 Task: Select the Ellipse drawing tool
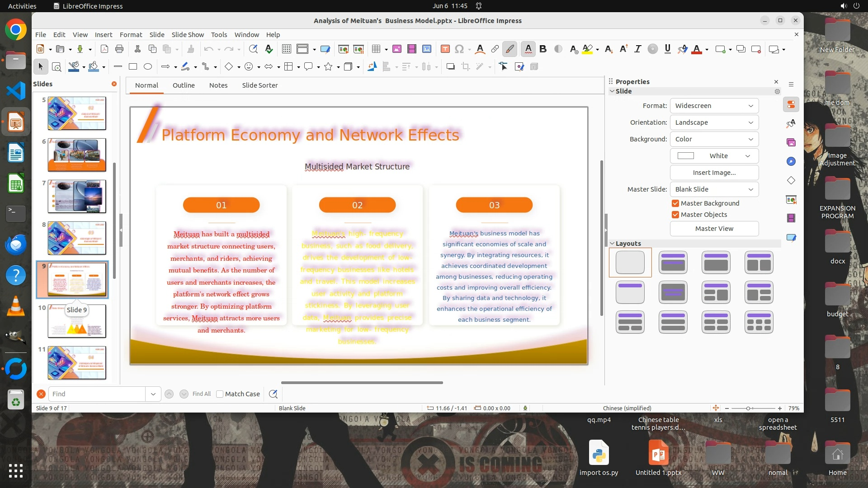(148, 67)
